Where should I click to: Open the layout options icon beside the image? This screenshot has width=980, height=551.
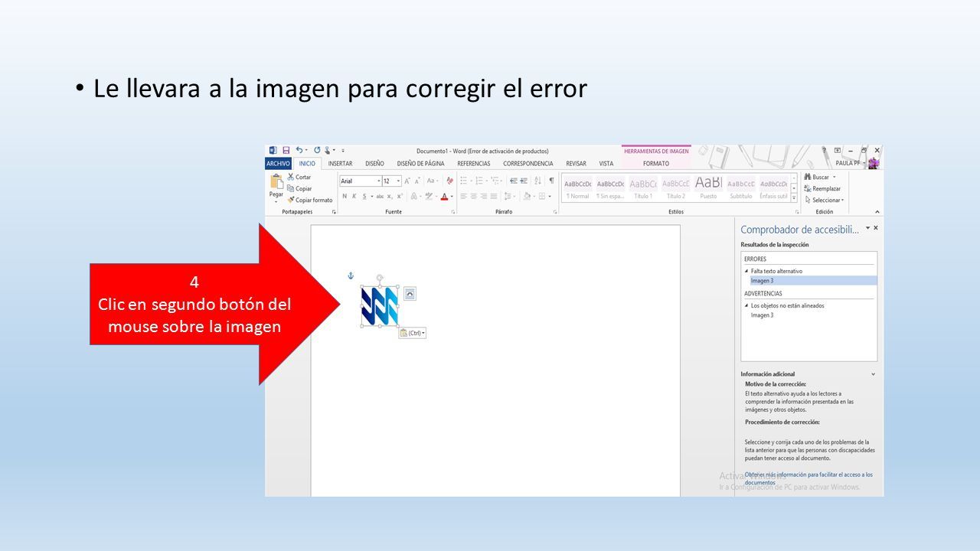pyautogui.click(x=410, y=293)
